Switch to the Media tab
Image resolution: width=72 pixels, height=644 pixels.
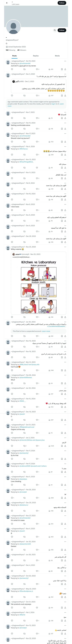click(57, 56)
